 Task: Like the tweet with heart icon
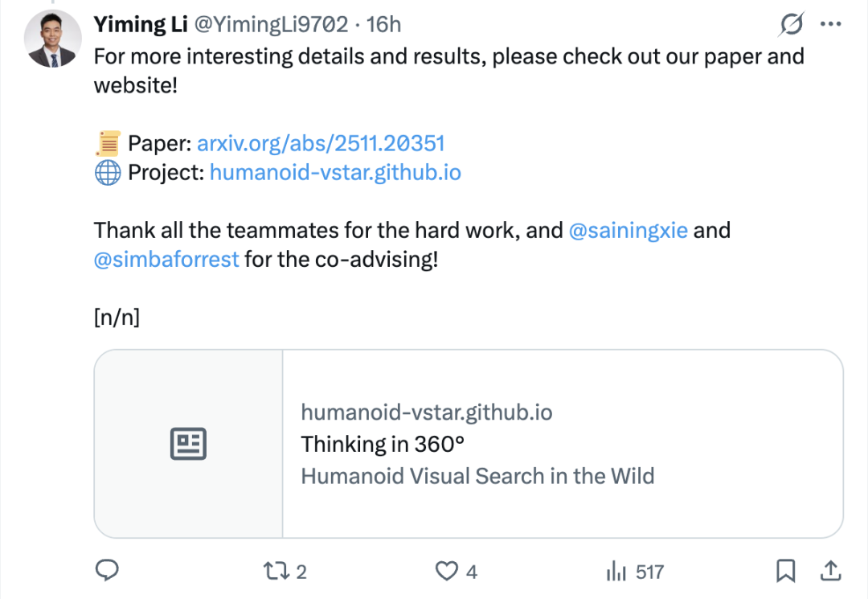pos(446,571)
